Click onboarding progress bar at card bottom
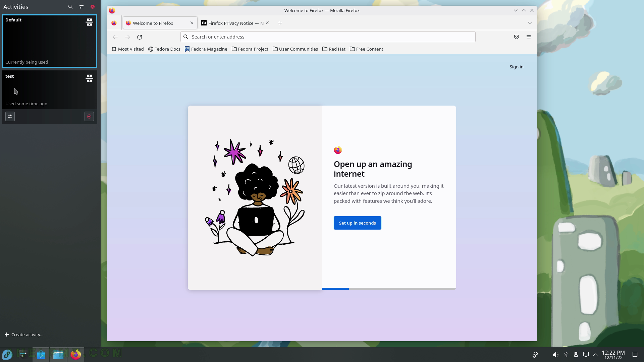Screen dimensions: 644x362 [x=389, y=289]
